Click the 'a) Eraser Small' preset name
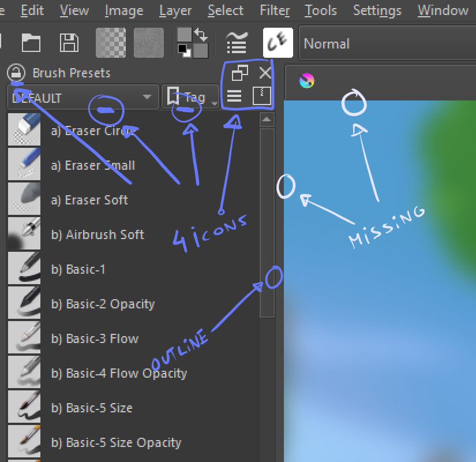 pos(93,166)
